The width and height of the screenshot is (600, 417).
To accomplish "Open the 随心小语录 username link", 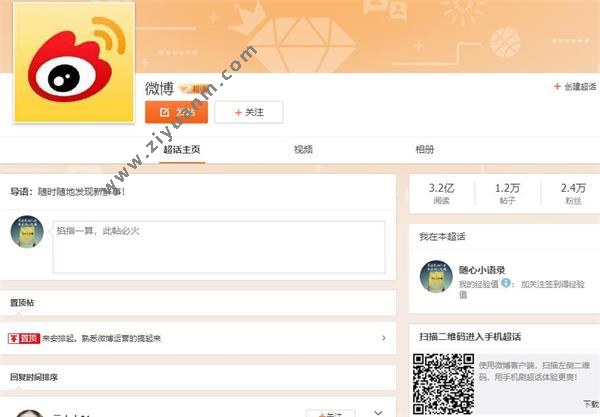I will (482, 270).
